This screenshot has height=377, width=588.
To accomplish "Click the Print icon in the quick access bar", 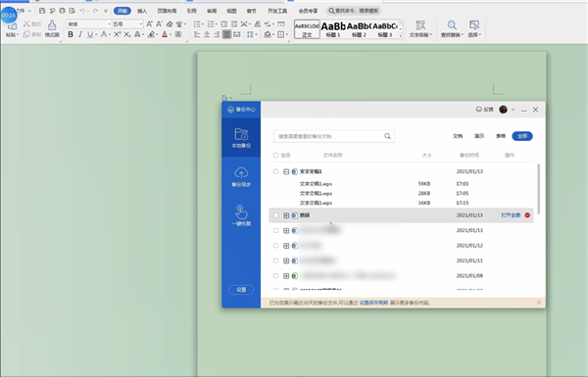I will click(63, 11).
